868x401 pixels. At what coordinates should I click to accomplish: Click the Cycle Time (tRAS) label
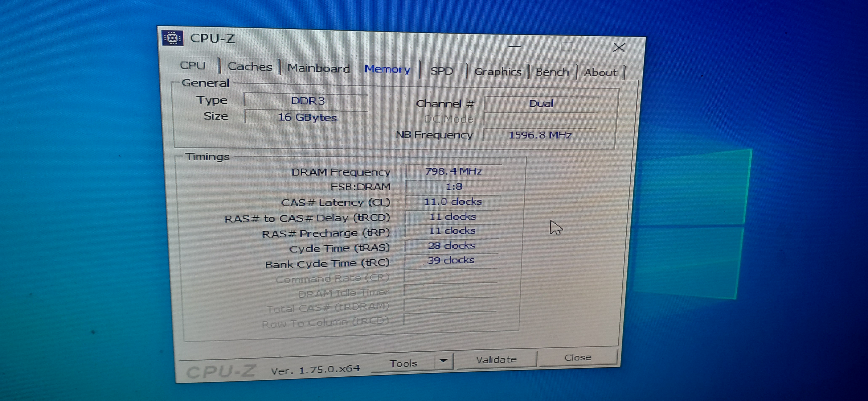(339, 248)
